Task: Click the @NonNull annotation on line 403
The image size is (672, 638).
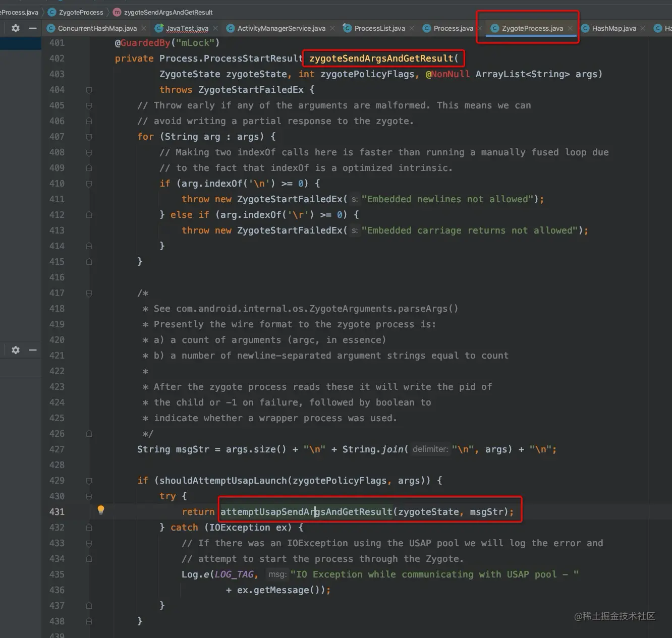Action: coord(447,74)
